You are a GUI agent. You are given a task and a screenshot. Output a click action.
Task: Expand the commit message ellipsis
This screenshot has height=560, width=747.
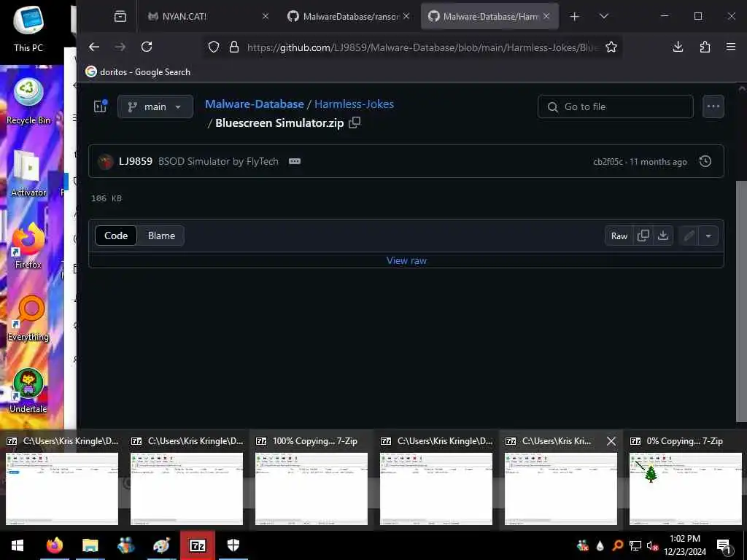click(x=295, y=161)
